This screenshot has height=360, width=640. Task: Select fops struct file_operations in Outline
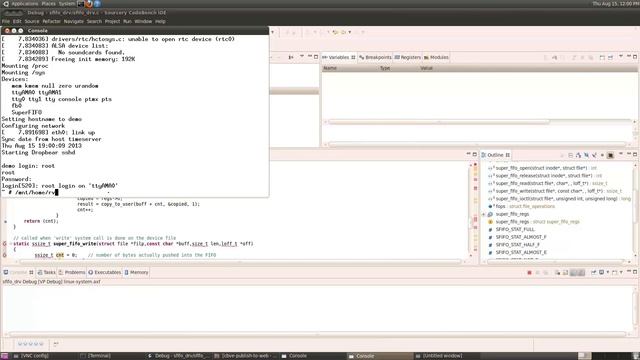pos(522,207)
